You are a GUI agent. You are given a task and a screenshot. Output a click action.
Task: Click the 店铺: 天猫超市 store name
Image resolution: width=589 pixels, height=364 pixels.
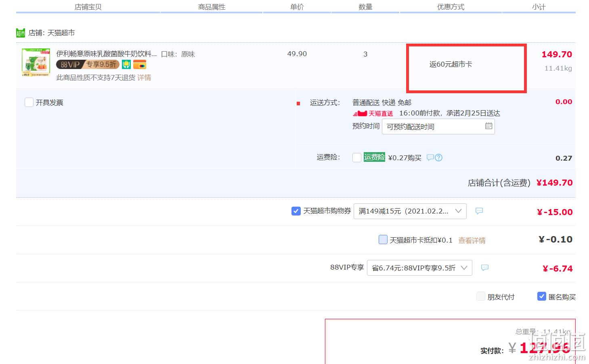[x=51, y=33]
